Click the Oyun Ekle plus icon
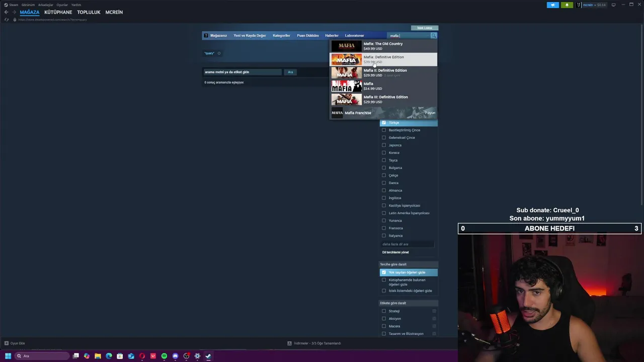 point(7,343)
